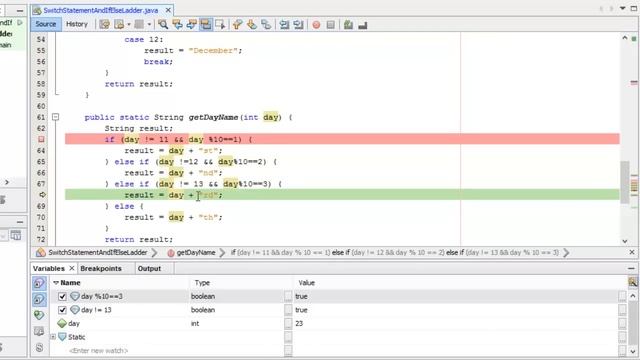Open the editor tab list dropdown arrow
This screenshot has height=360, width=640.
pyautogui.click(x=622, y=8)
